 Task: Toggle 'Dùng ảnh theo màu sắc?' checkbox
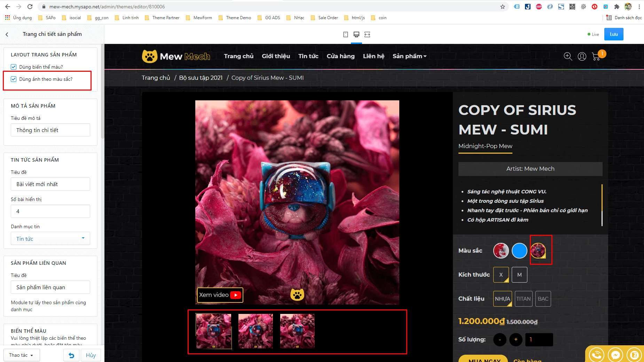[14, 79]
